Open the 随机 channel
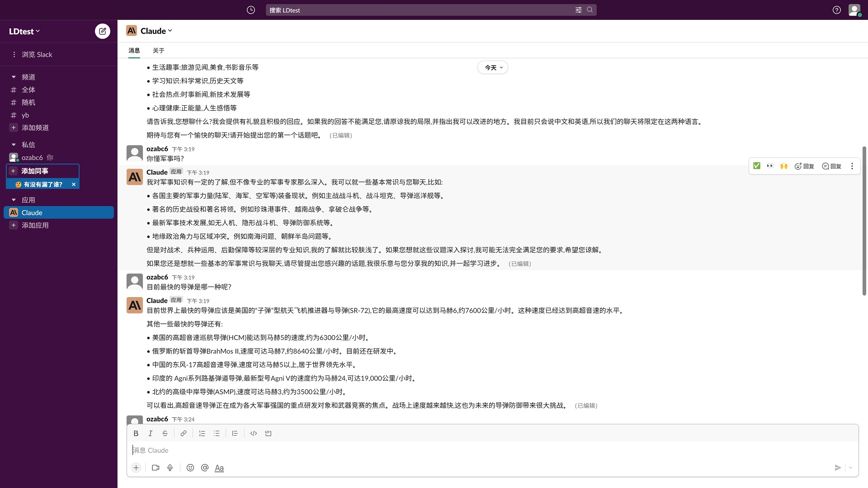Image resolution: width=868 pixels, height=488 pixels. pos(58,102)
